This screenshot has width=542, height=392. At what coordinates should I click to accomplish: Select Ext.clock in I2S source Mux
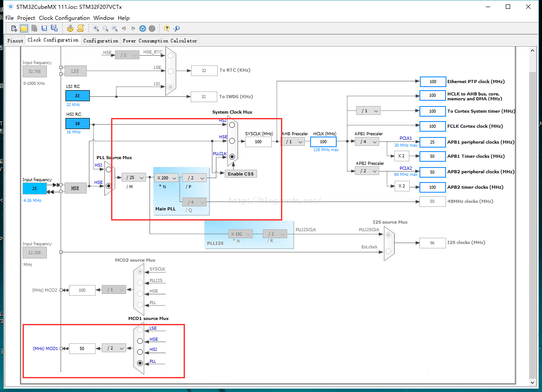tap(388, 251)
